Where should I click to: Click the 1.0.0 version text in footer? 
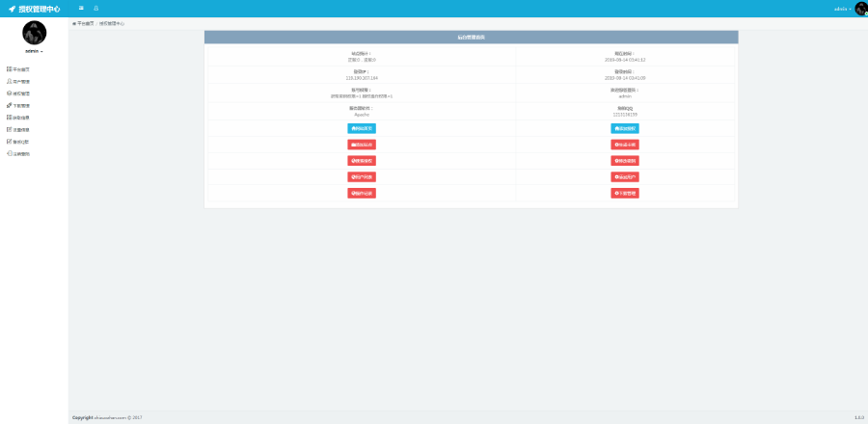(859, 417)
